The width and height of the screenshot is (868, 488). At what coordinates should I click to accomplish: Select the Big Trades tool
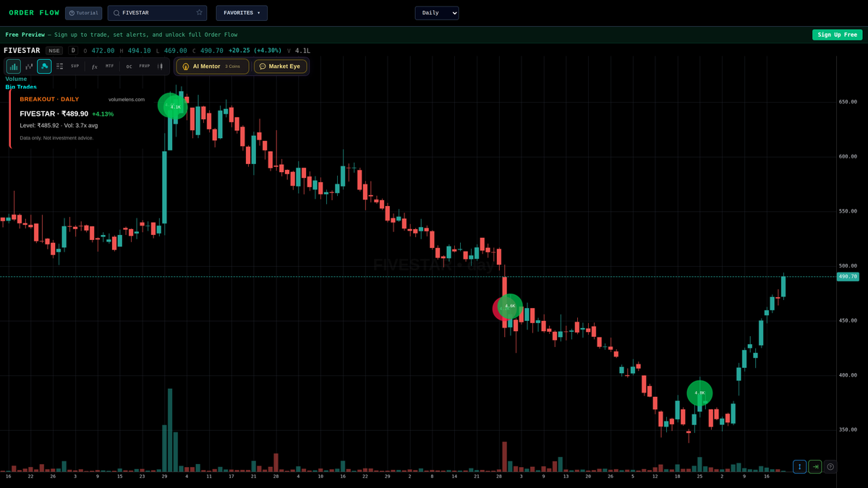click(45, 66)
